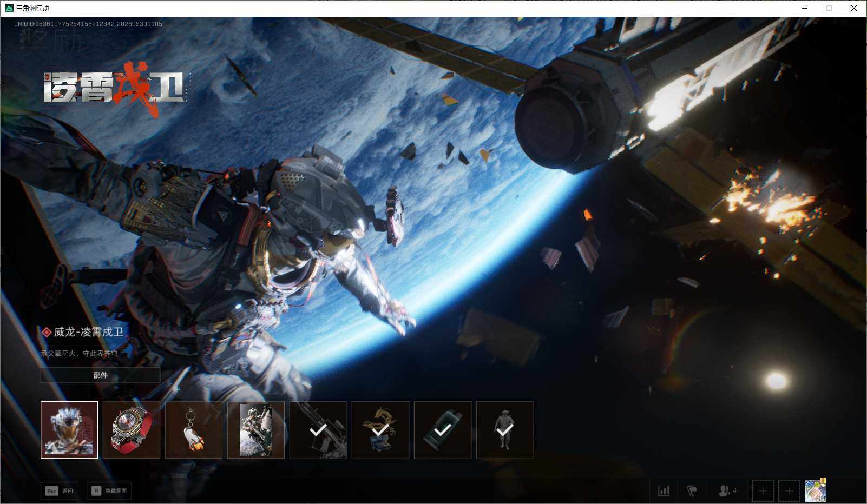
Task: Click the Esc 返回 back button
Action: [59, 491]
